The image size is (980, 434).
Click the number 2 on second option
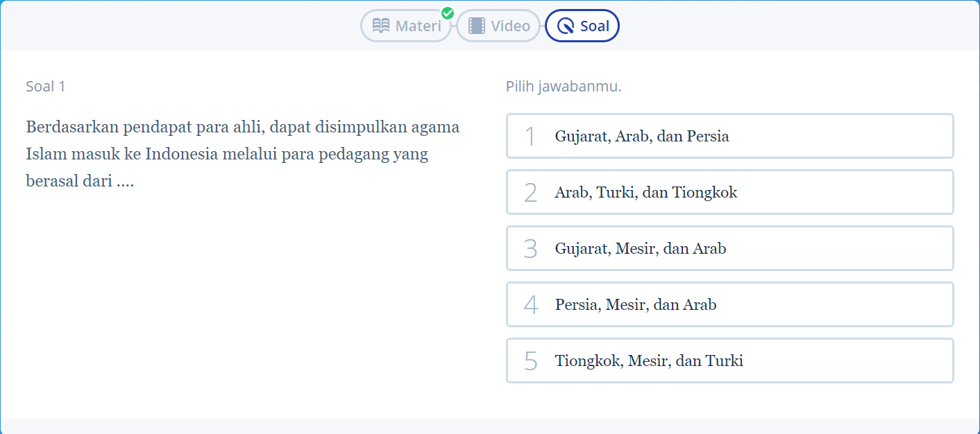tap(530, 193)
